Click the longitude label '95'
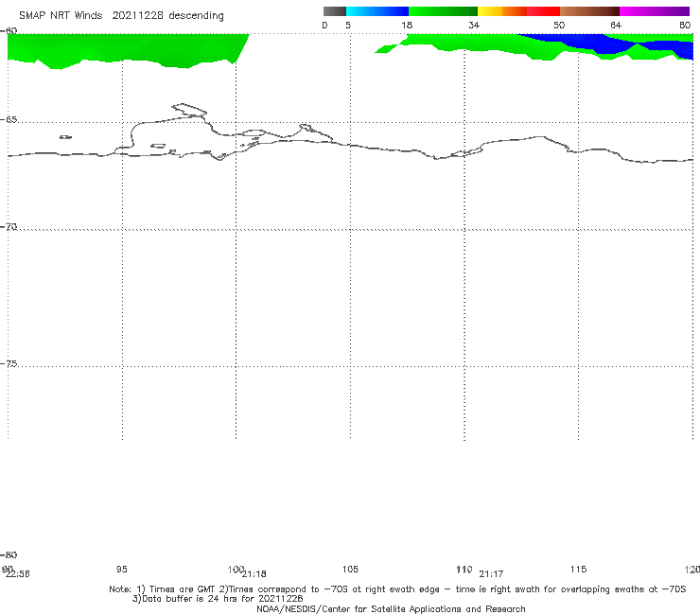This screenshot has height=615, width=700. coord(121,570)
